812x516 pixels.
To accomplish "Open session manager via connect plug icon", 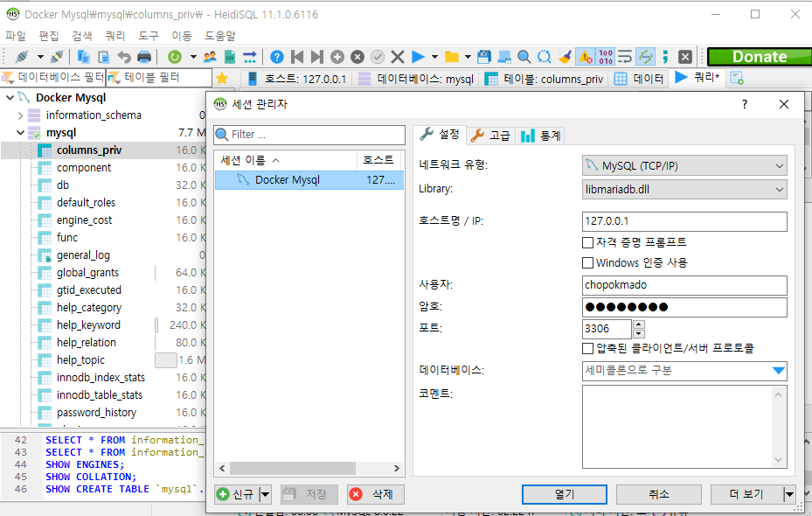I will point(22,57).
